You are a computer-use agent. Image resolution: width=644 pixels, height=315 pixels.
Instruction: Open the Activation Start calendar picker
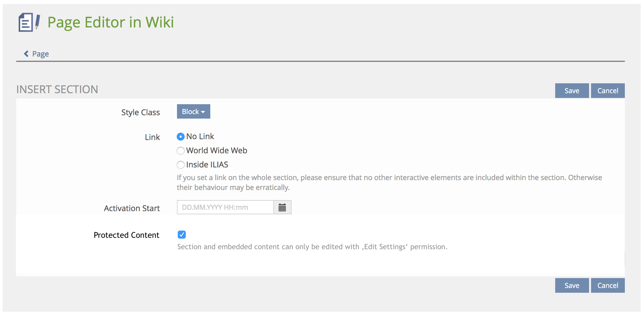point(282,207)
